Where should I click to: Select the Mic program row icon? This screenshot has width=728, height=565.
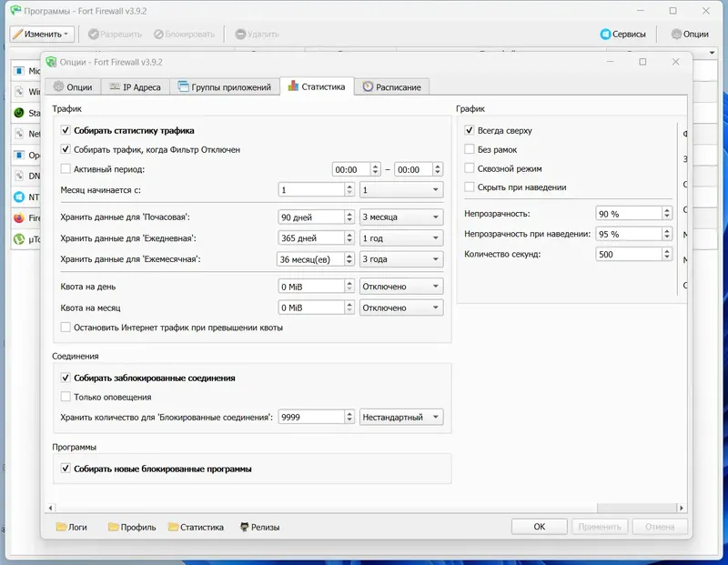[x=19, y=71]
